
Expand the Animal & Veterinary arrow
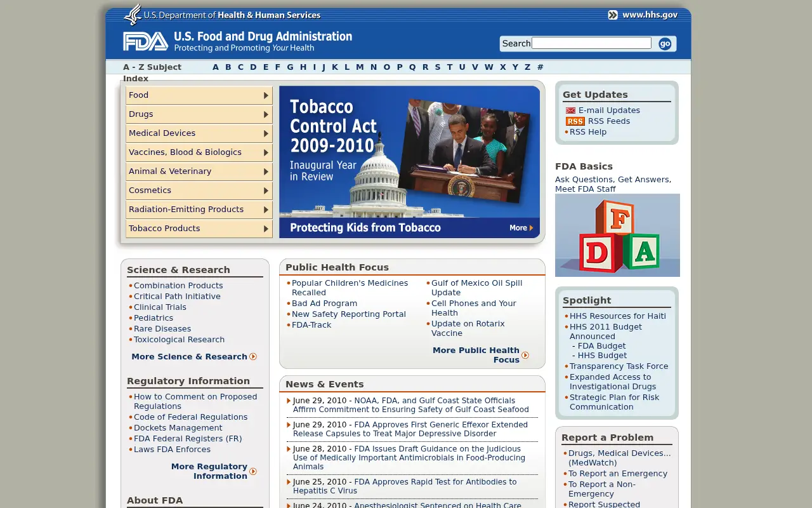coord(266,171)
